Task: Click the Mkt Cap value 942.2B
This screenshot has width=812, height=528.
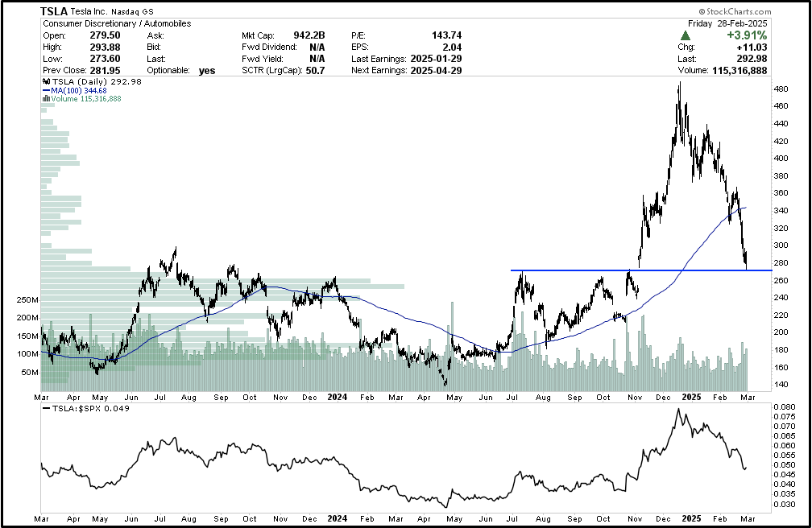Action: [309, 35]
